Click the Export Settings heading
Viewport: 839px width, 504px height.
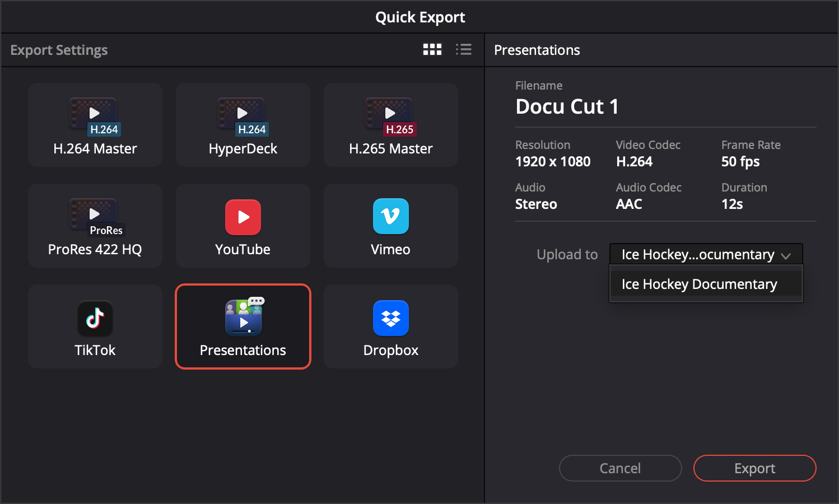[59, 50]
